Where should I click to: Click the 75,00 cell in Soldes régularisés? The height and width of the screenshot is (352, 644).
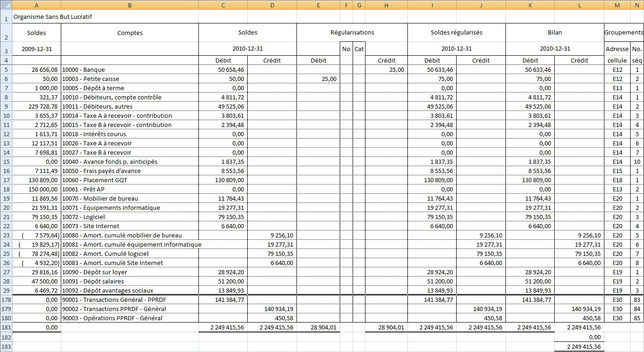[x=432, y=79]
